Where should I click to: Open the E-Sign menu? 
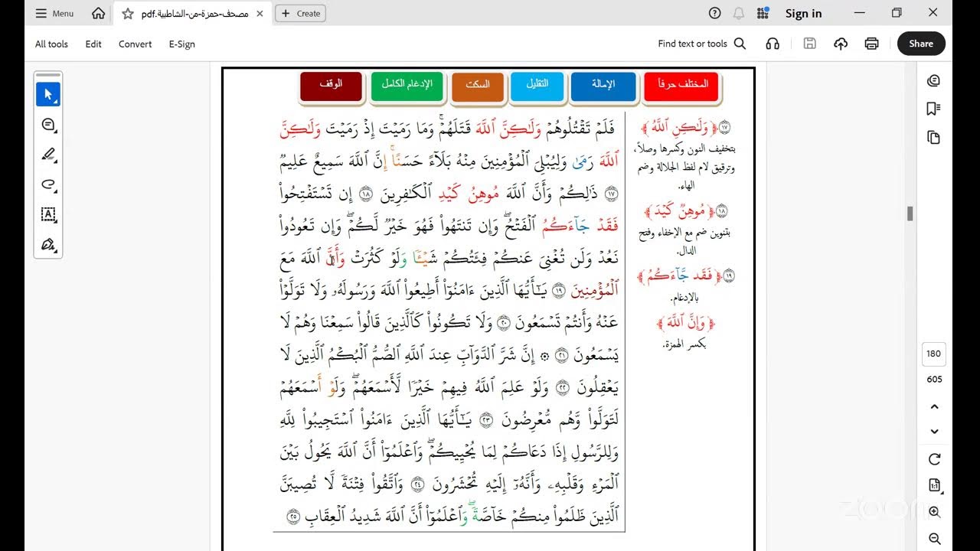[181, 44]
